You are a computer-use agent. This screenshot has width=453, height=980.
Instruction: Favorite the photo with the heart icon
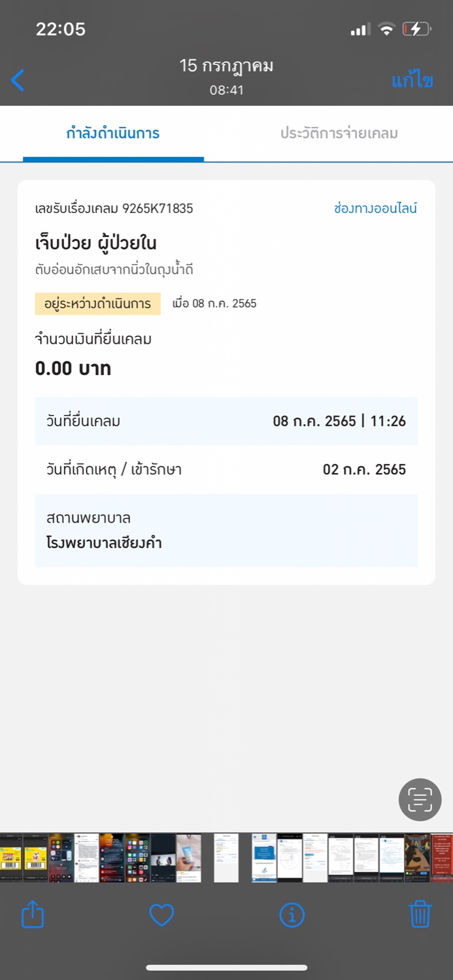pyautogui.click(x=161, y=915)
